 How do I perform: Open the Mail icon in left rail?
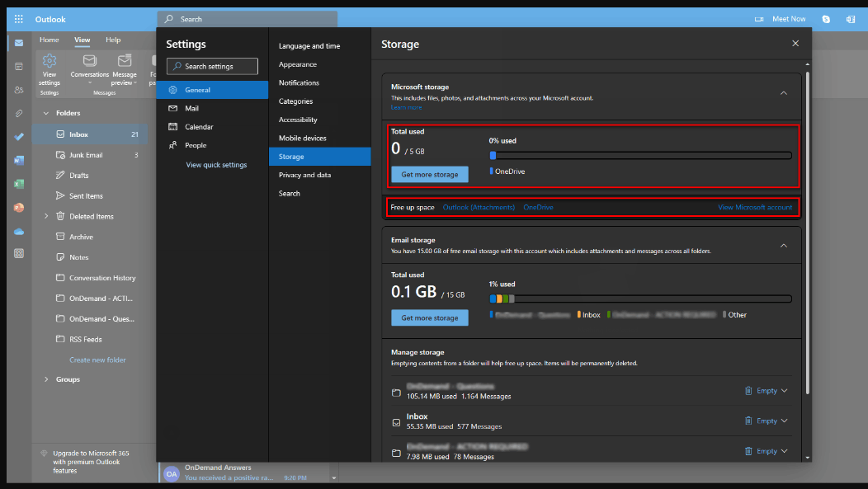[x=19, y=43]
